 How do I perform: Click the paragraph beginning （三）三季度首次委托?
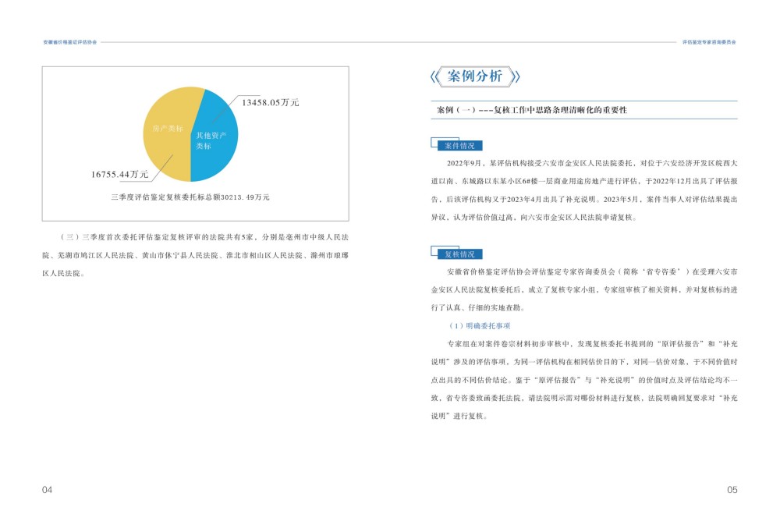pos(196,255)
